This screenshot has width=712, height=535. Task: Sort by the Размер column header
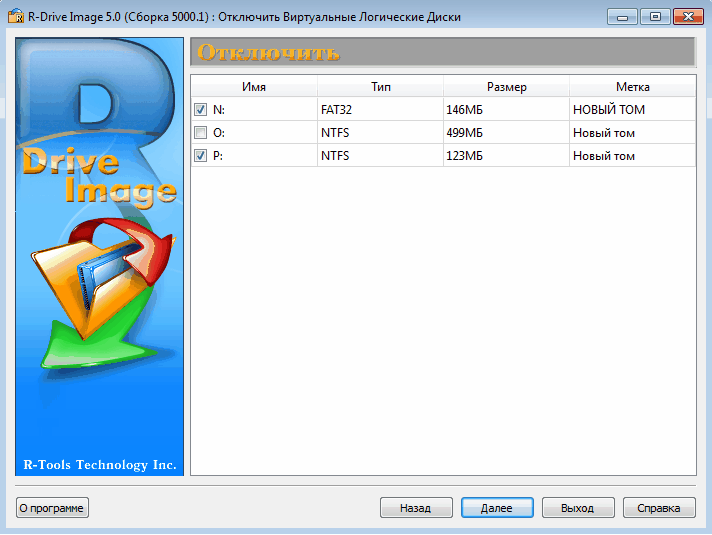pos(506,86)
